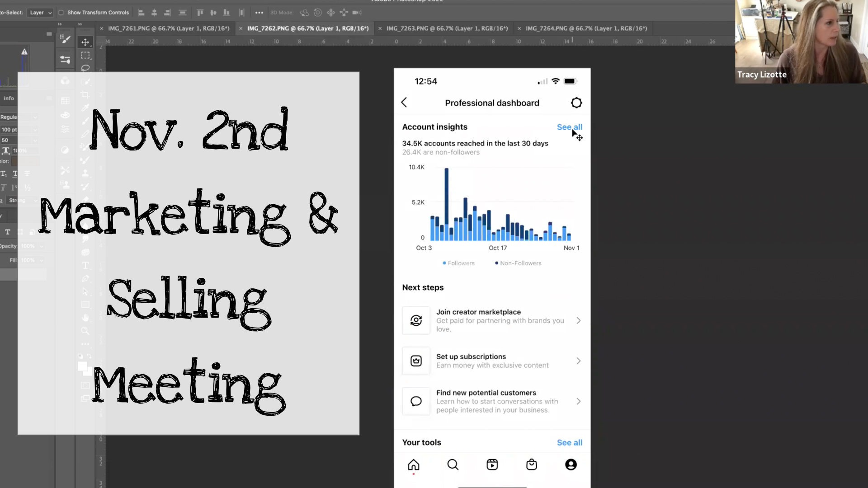Align right edges in options bar
Image resolution: width=868 pixels, height=488 pixels.
pyautogui.click(x=167, y=13)
